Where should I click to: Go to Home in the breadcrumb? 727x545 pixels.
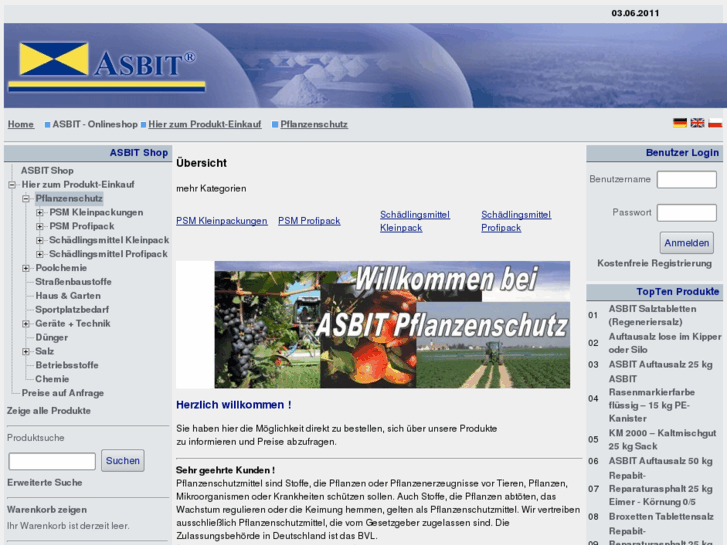tap(21, 124)
